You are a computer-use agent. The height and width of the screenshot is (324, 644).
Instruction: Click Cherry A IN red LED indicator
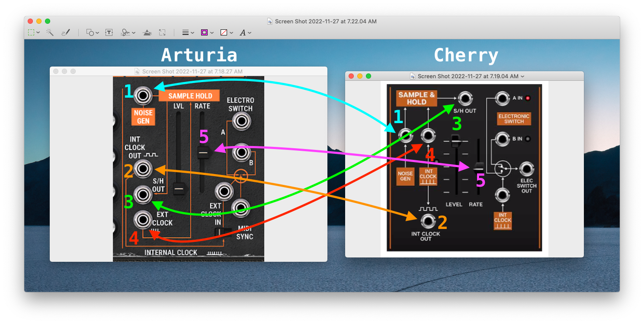[528, 98]
